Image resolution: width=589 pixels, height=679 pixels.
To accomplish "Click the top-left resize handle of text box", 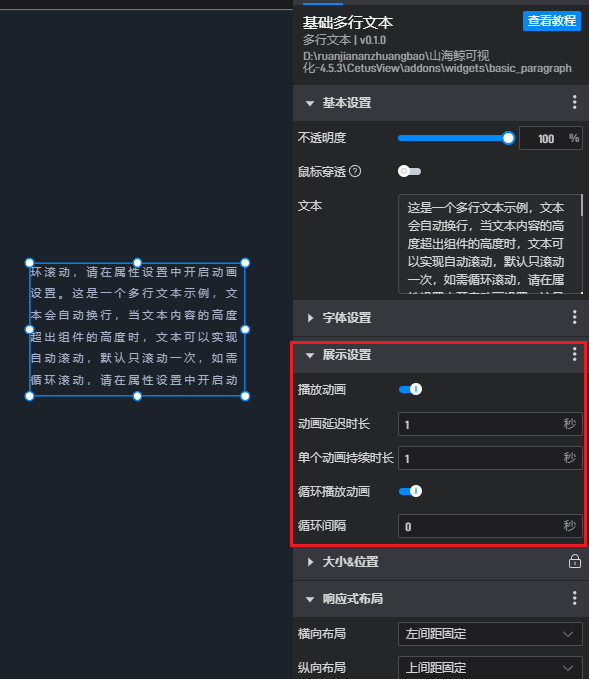I will pos(29,263).
